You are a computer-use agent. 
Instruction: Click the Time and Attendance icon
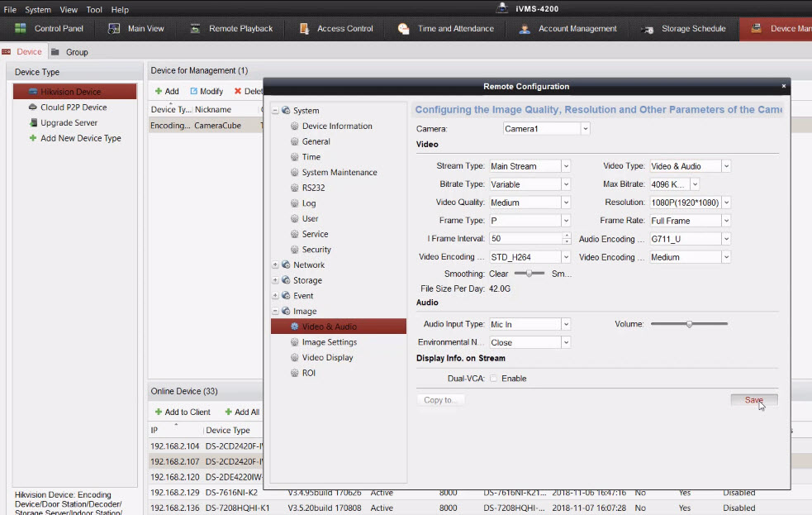[x=404, y=29]
